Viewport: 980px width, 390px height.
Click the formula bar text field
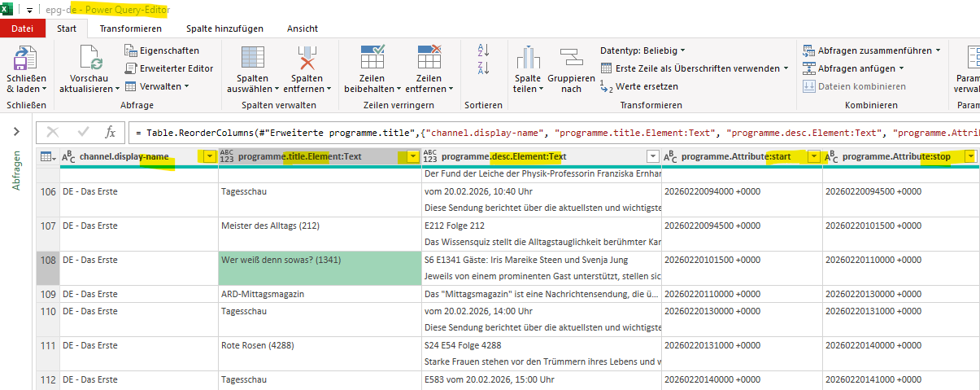[553, 132]
